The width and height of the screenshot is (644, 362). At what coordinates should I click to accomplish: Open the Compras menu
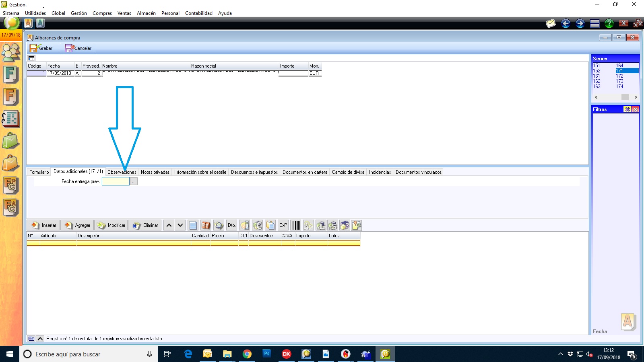pyautogui.click(x=102, y=13)
